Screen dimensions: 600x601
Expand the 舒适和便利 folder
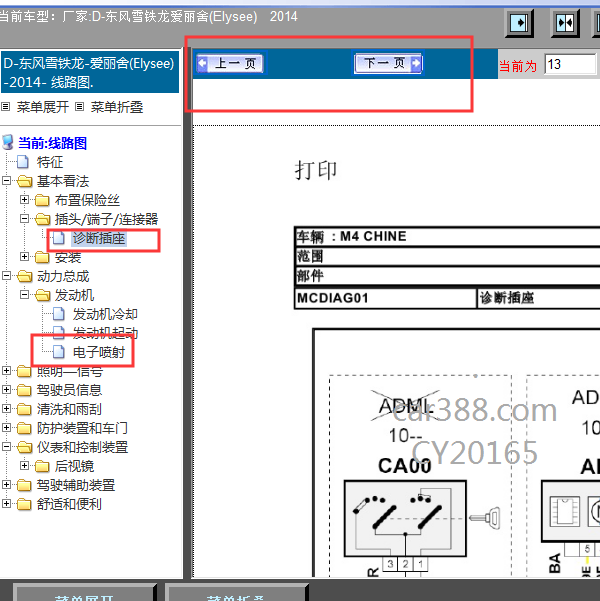pos(7,503)
